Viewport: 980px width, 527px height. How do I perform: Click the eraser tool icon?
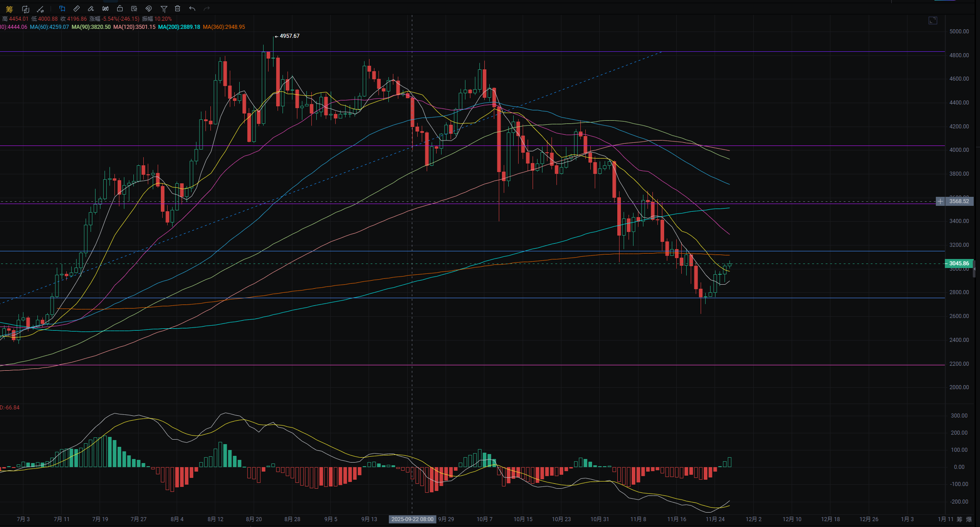coord(91,9)
